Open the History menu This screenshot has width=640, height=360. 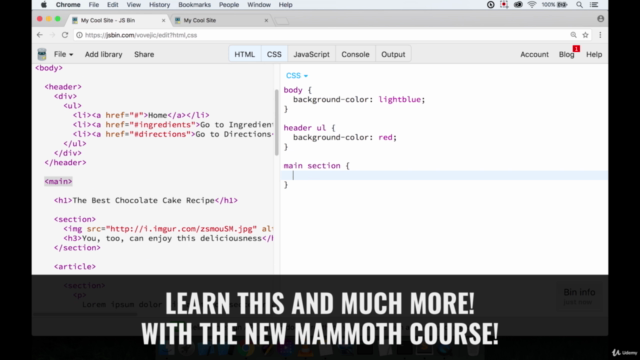point(159,5)
